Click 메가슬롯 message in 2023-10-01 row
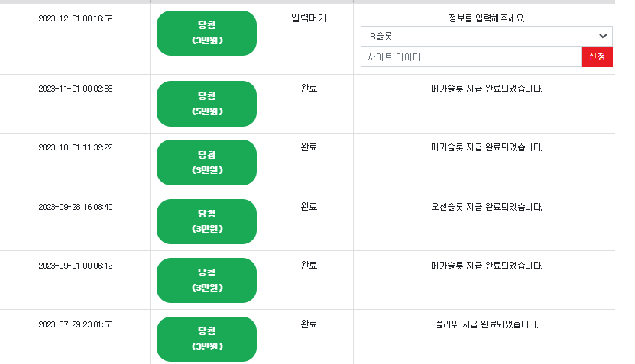635x364 pixels. [x=486, y=147]
